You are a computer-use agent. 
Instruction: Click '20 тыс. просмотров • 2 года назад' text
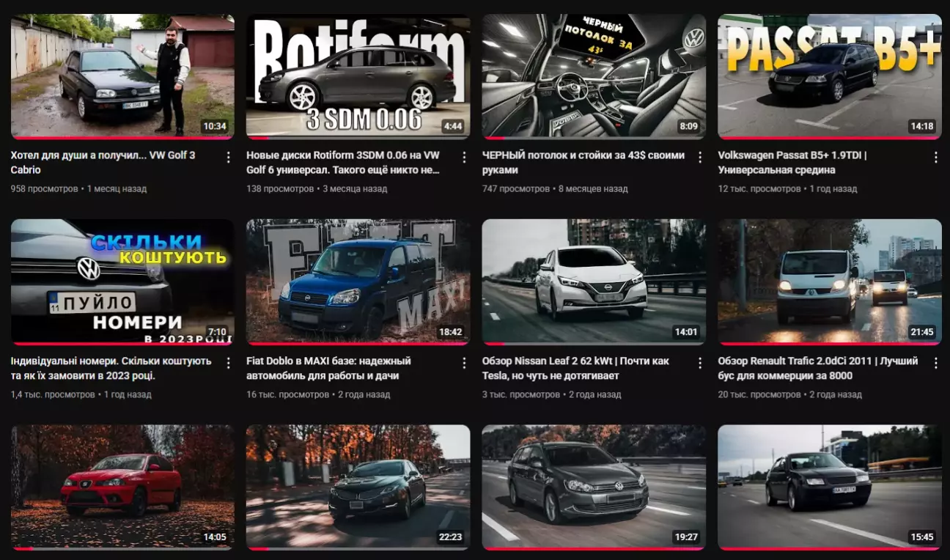789,395
